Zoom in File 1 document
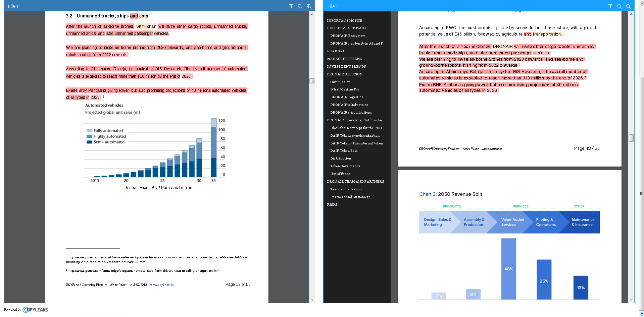This screenshot has width=644, height=317. point(309,6)
